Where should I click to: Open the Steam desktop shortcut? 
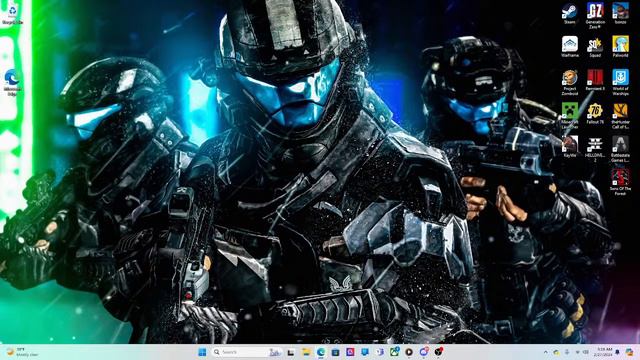tap(569, 13)
